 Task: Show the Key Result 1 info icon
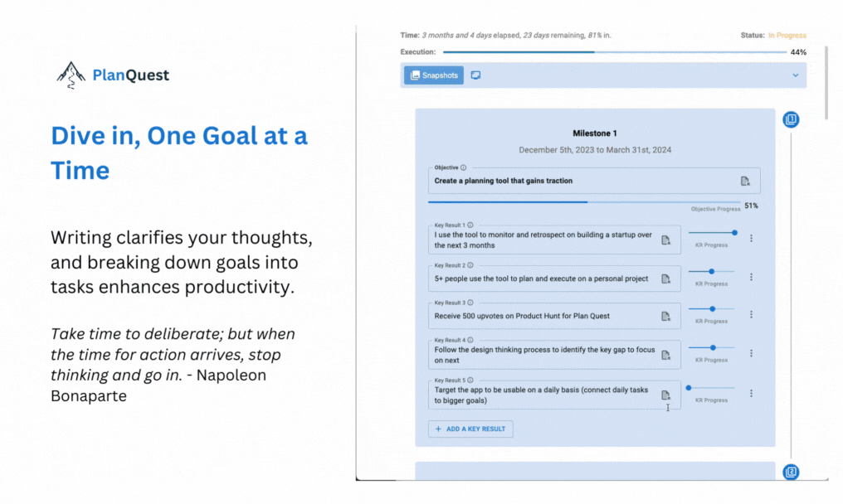click(470, 225)
